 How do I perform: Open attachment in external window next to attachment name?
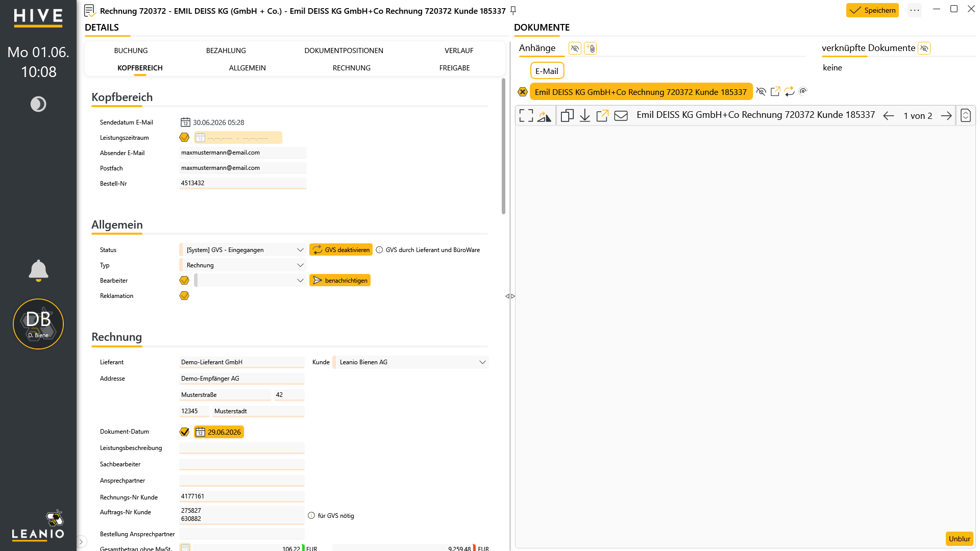click(775, 91)
